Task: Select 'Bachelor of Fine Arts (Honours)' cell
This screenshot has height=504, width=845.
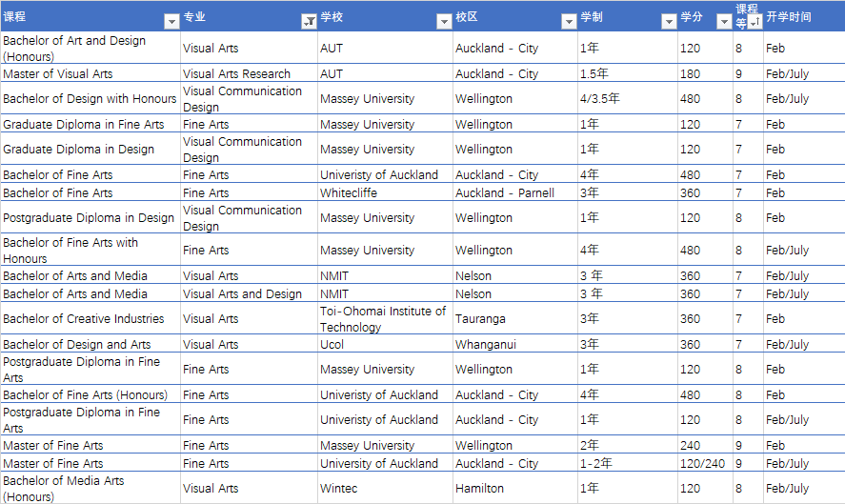Action: tap(91, 395)
